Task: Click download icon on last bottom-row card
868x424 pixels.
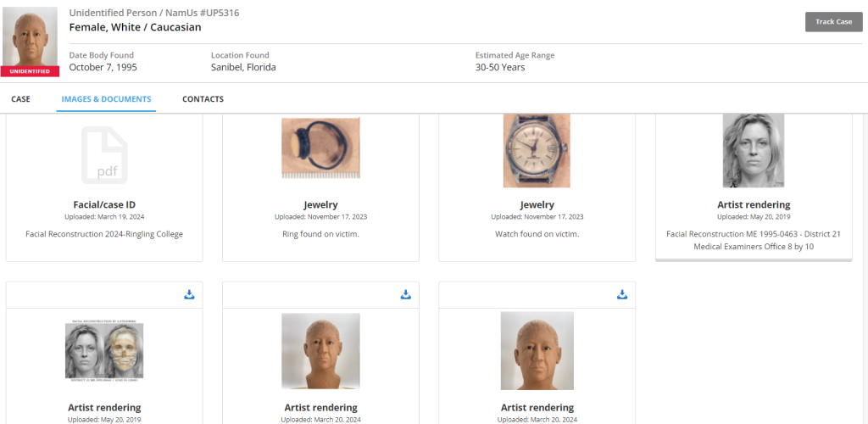Action: click(621, 294)
